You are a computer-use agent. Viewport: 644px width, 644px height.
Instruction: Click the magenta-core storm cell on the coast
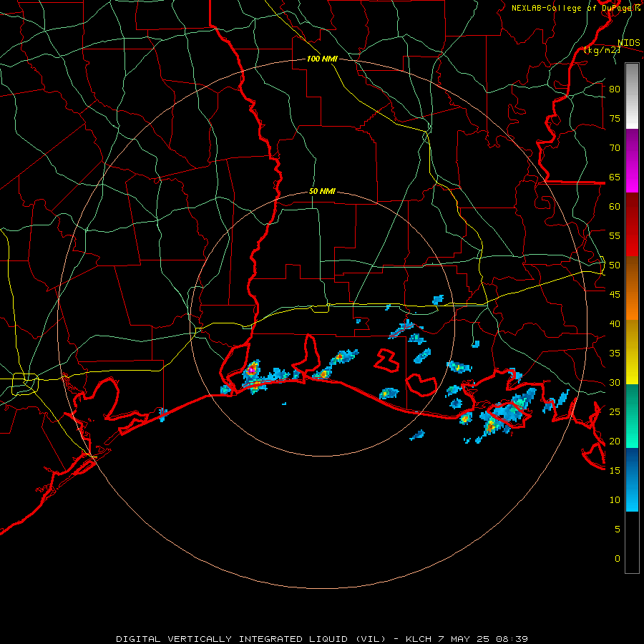click(x=252, y=370)
